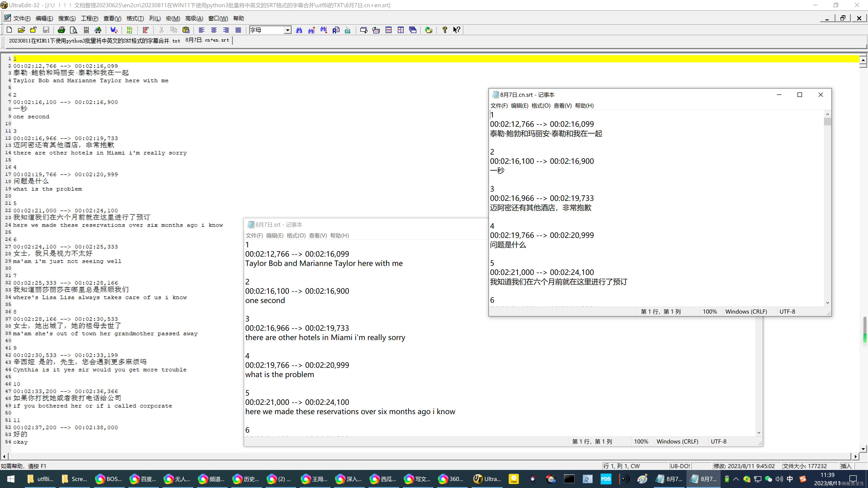This screenshot has height=488, width=868.
Task: Toggle the 插入 insert mode indicator
Action: pyautogui.click(x=846, y=466)
